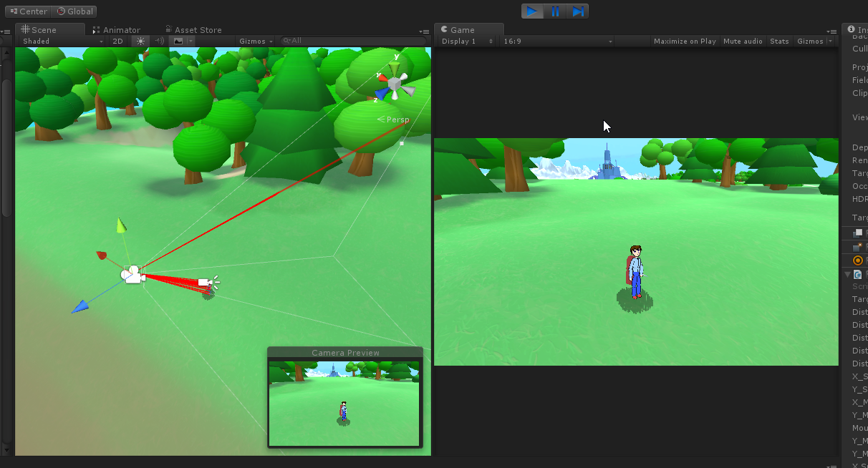868x468 pixels.
Task: Click the Play button
Action: (x=531, y=11)
